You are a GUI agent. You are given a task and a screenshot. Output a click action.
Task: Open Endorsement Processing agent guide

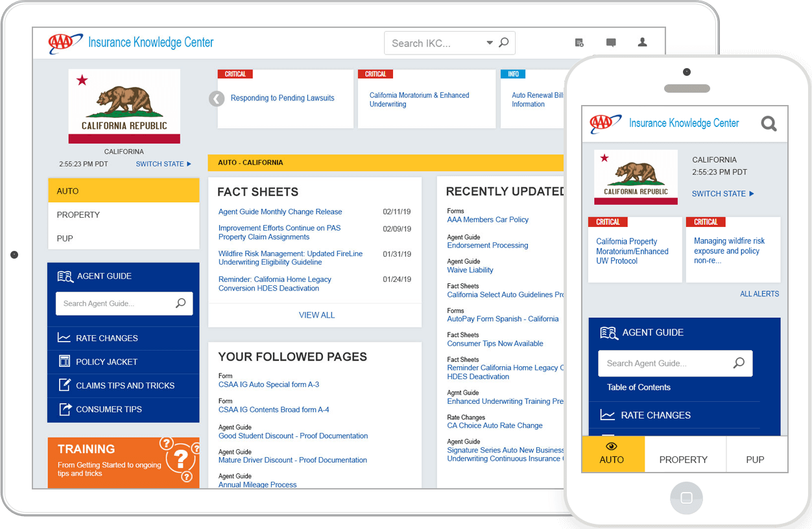(x=488, y=246)
